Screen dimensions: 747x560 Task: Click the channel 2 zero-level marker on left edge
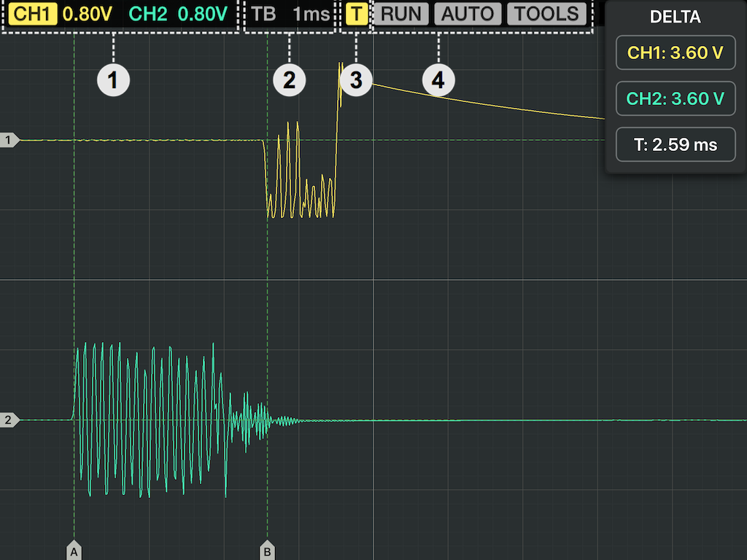point(9,420)
